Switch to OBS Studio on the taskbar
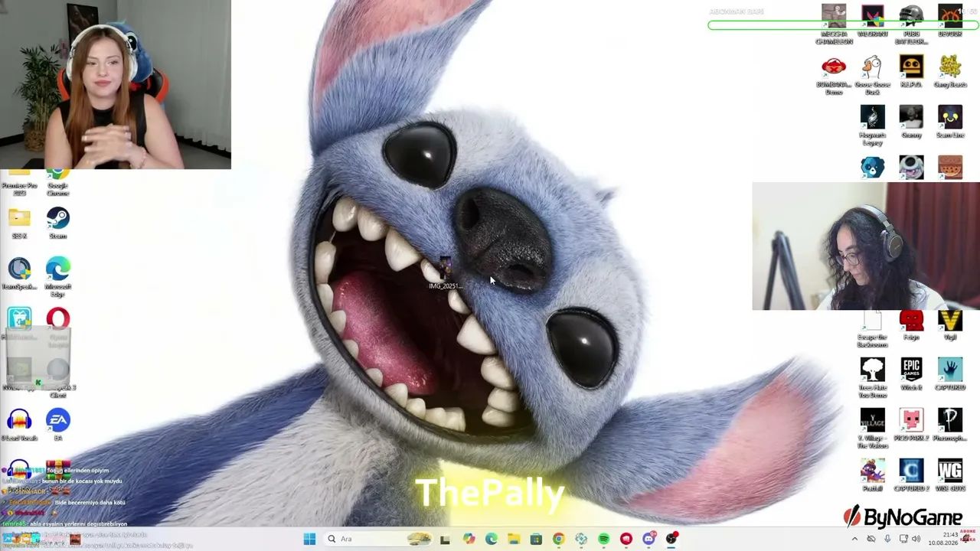The height and width of the screenshot is (551, 980). [671, 539]
